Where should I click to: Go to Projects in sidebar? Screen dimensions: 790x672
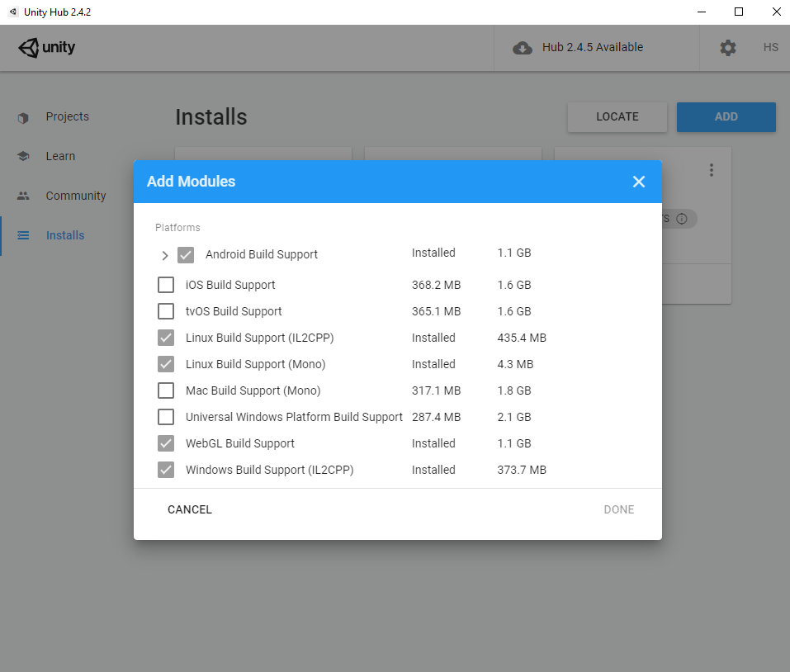[68, 117]
